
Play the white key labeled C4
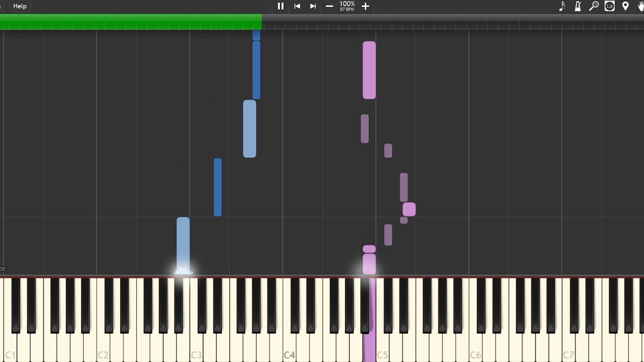click(289, 347)
